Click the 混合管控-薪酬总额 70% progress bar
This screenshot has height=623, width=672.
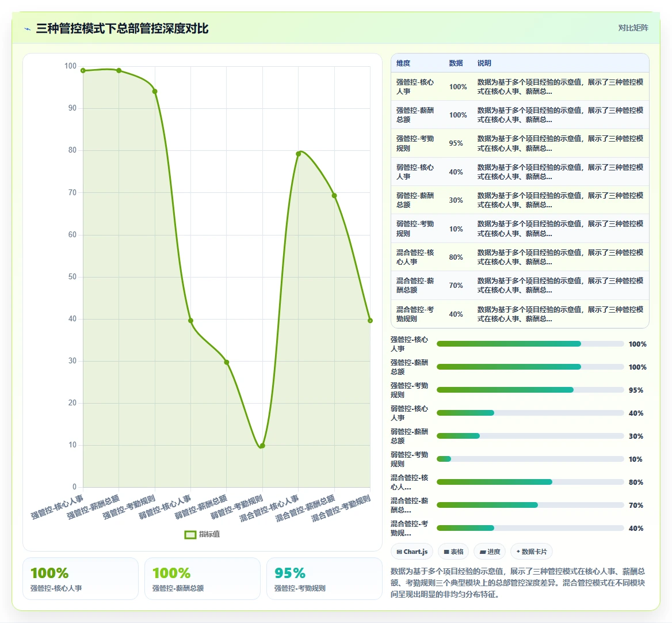coord(530,505)
